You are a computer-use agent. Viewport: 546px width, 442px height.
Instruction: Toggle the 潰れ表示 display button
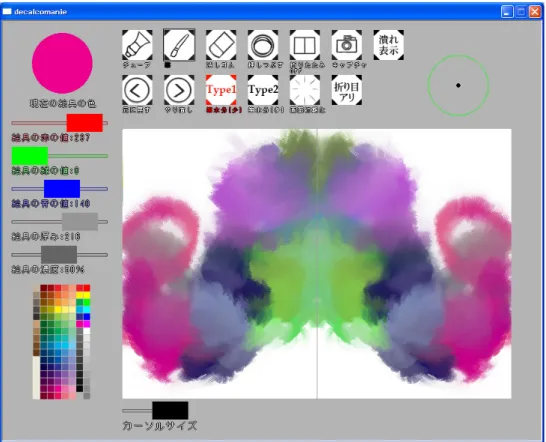pyautogui.click(x=389, y=45)
